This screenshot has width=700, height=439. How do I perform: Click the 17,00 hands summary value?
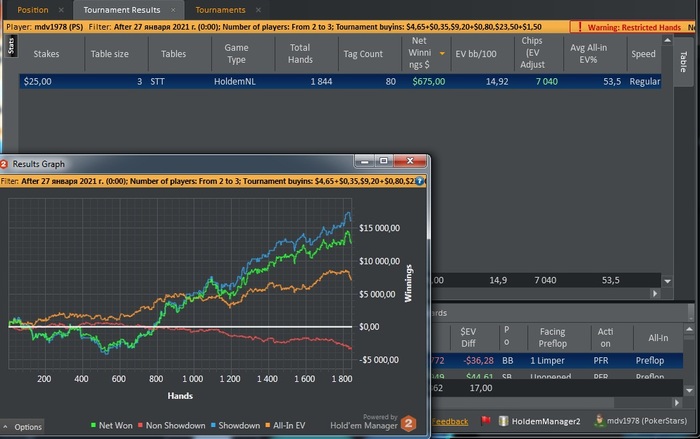481,388
